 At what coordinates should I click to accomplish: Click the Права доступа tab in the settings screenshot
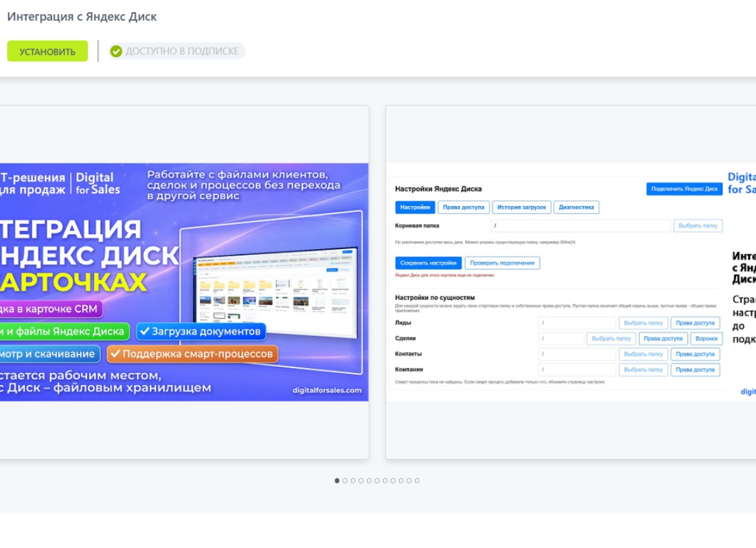[x=463, y=207]
